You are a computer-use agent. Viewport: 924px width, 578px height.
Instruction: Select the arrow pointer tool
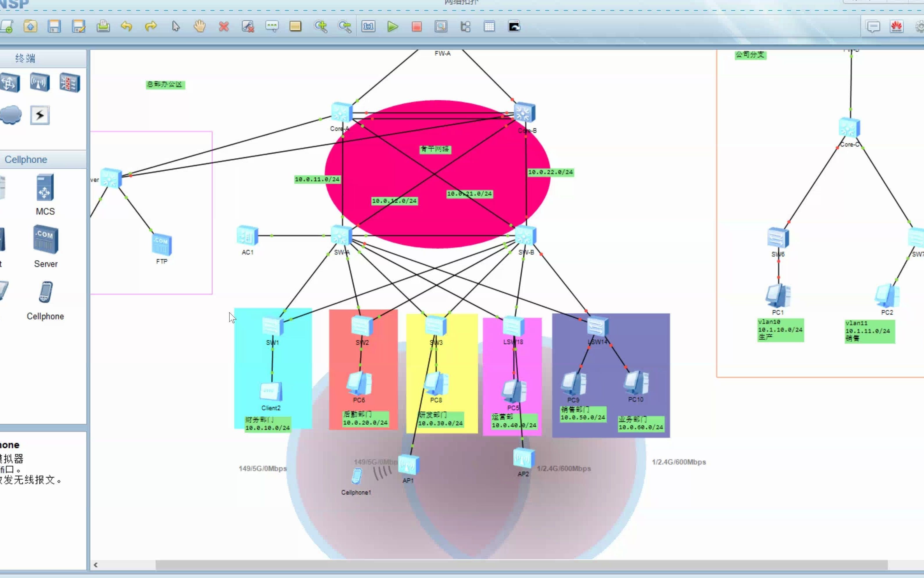(x=175, y=26)
